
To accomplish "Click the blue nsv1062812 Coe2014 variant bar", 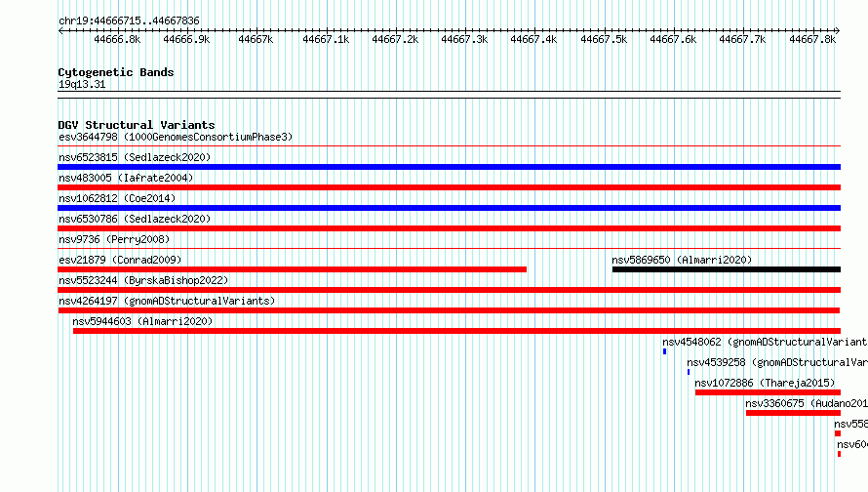I will click(449, 208).
